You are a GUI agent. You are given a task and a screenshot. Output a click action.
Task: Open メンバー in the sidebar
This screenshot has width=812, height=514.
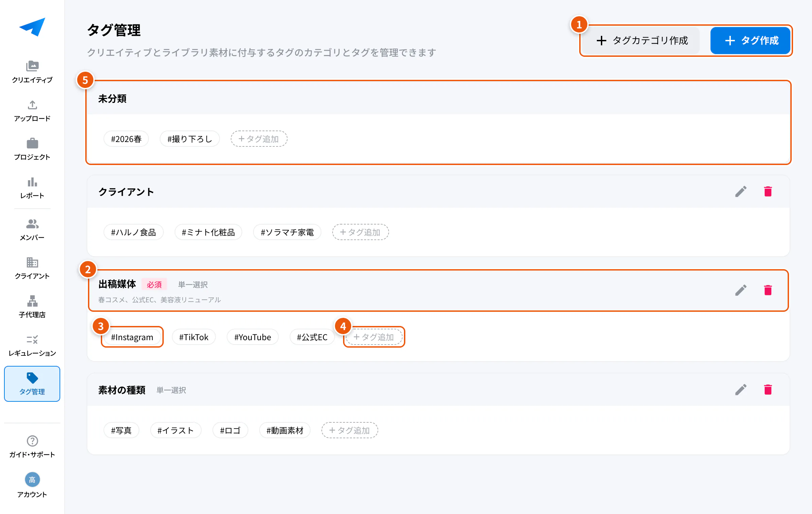coord(32,230)
